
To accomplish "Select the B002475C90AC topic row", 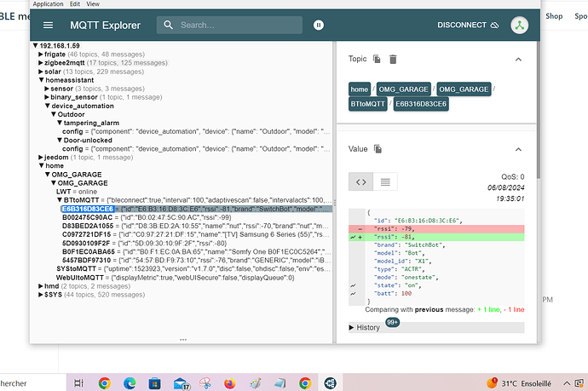I will tap(147, 217).
